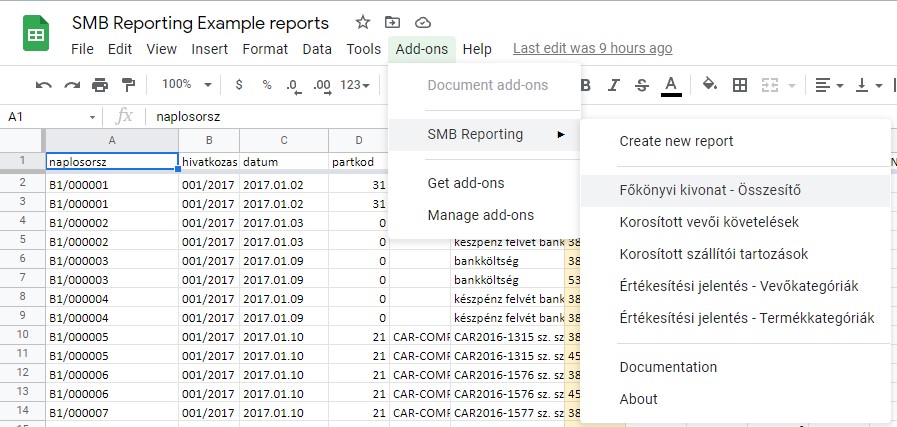Open the fill color picker

pos(710,85)
